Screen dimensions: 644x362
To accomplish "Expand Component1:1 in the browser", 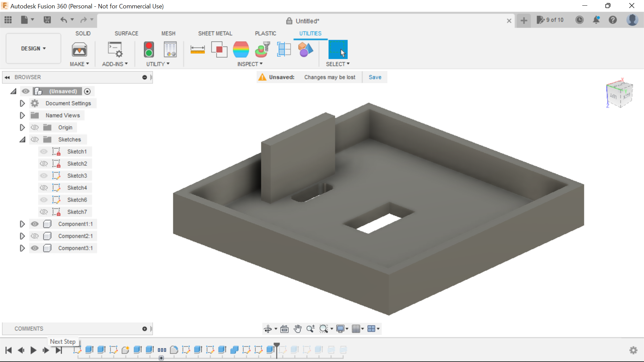I will click(22, 224).
